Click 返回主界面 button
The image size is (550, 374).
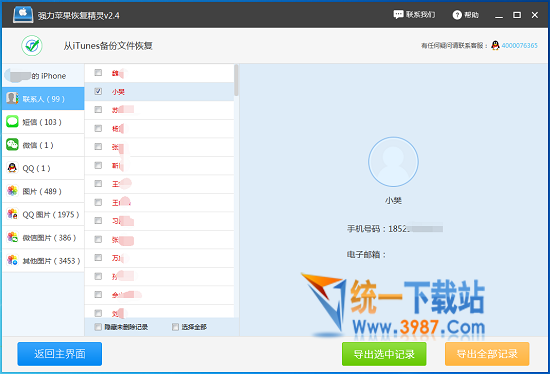coord(60,354)
